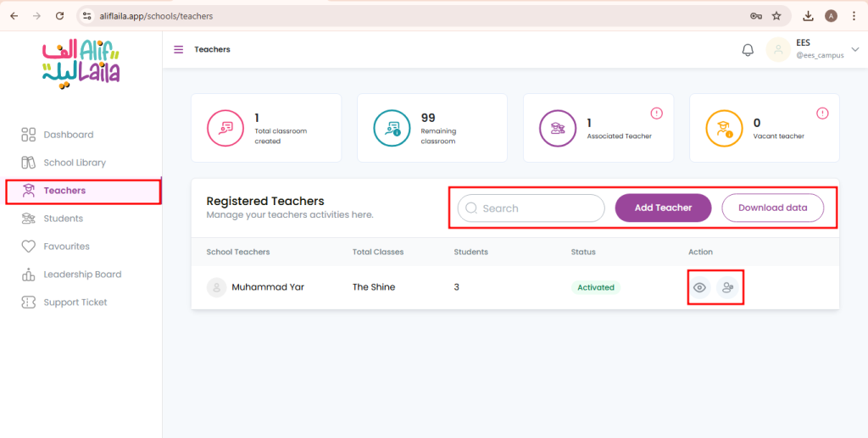Click the Remaining classroom icon
The height and width of the screenshot is (438, 868).
(392, 128)
